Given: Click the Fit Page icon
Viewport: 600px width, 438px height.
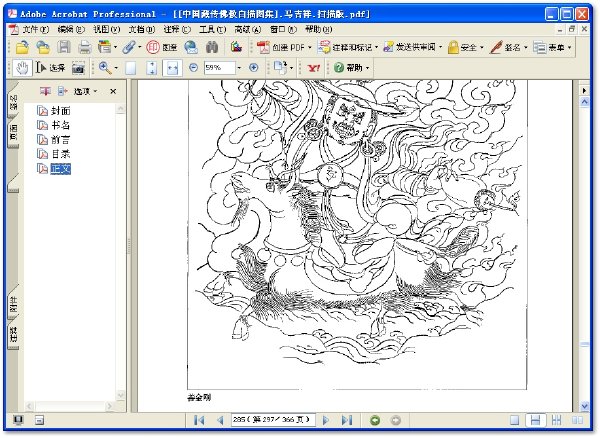Looking at the screenshot, I should (x=152, y=68).
